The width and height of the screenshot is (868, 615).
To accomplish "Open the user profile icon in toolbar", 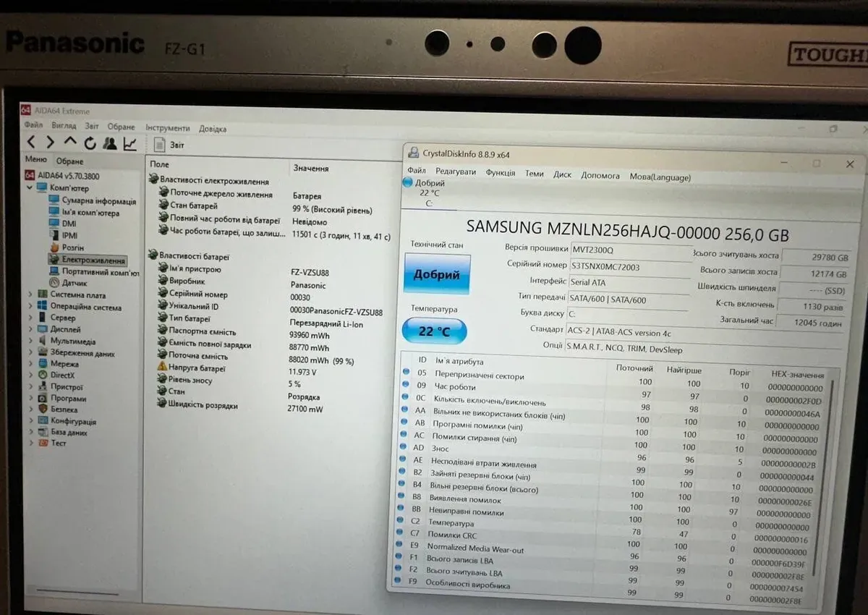I will tap(110, 143).
